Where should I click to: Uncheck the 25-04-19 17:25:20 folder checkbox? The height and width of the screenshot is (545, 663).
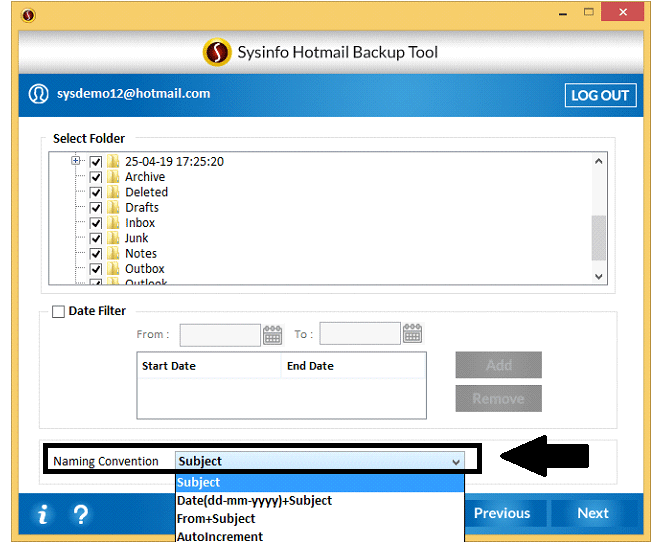pyautogui.click(x=96, y=162)
